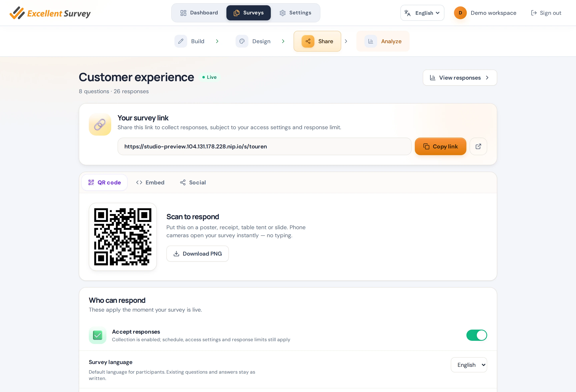Click the pencil icon beside Build
The image size is (576, 392).
tap(181, 41)
